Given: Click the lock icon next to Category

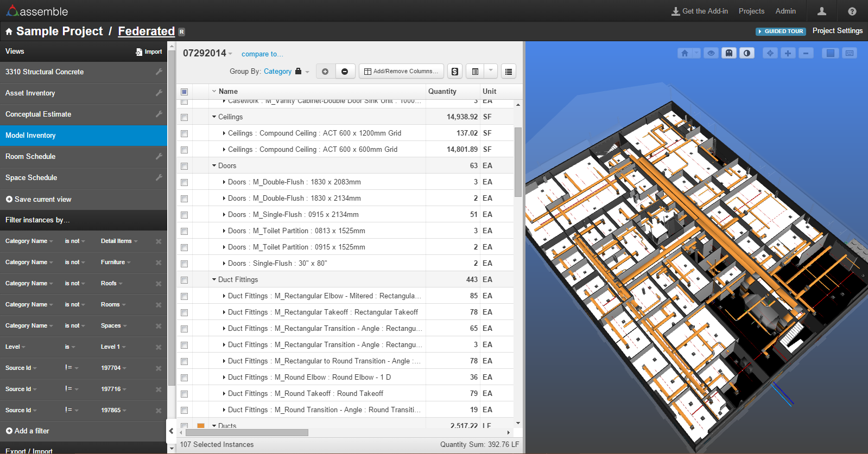Looking at the screenshot, I should click(x=298, y=71).
